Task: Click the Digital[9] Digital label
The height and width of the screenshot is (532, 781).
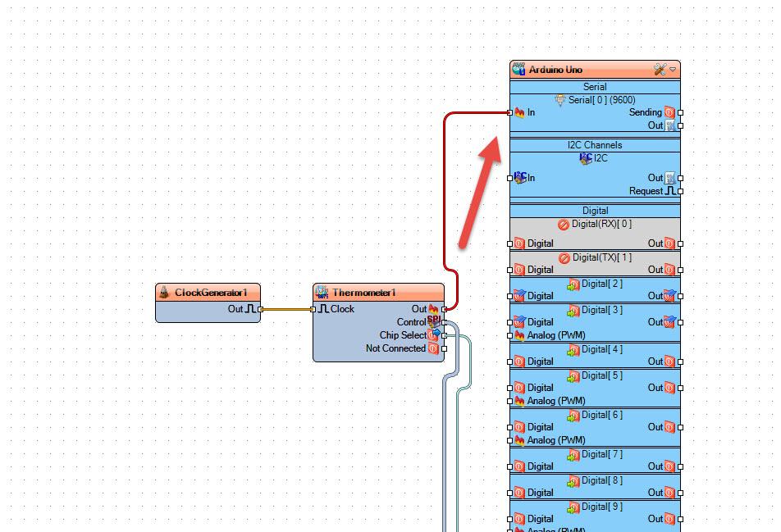Action: (x=541, y=519)
